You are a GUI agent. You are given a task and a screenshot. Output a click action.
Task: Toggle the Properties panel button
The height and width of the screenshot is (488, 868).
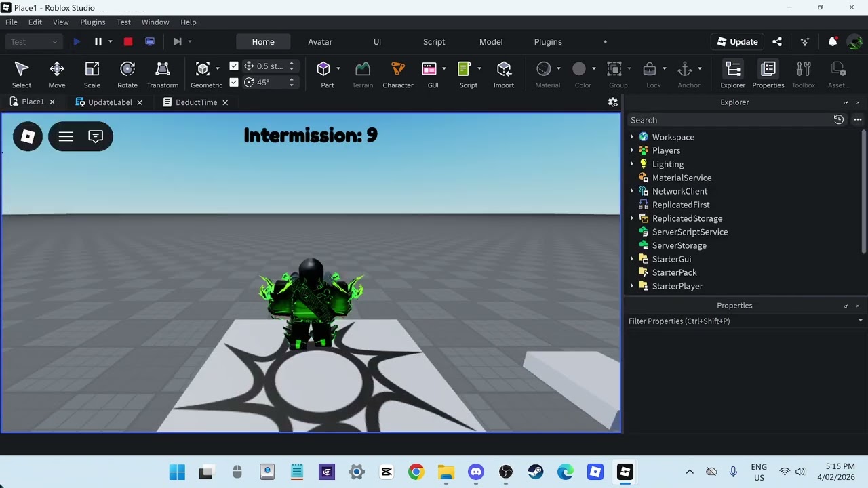[768, 75]
